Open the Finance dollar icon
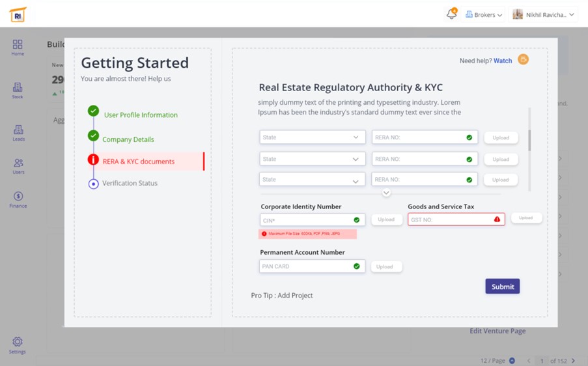Screen dimensions: 588x366 point(18,199)
